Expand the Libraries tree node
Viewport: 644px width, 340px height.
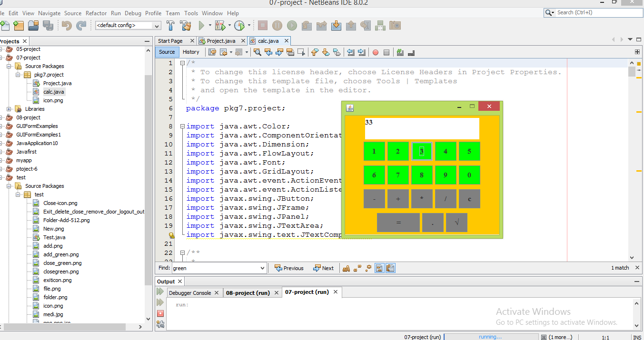point(9,109)
